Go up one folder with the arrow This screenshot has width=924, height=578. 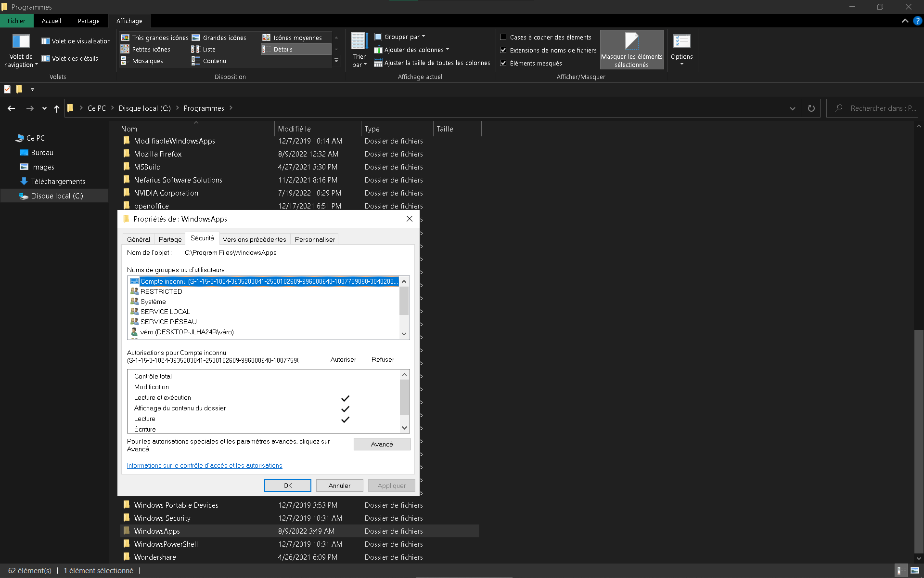click(x=57, y=108)
